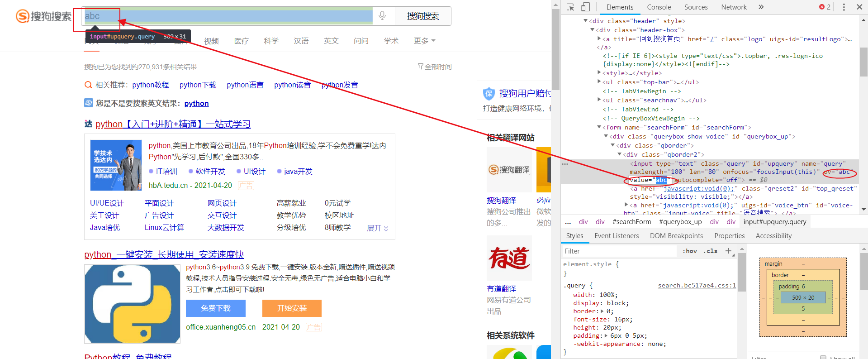Click the 免费下载 blue button

pos(216,308)
